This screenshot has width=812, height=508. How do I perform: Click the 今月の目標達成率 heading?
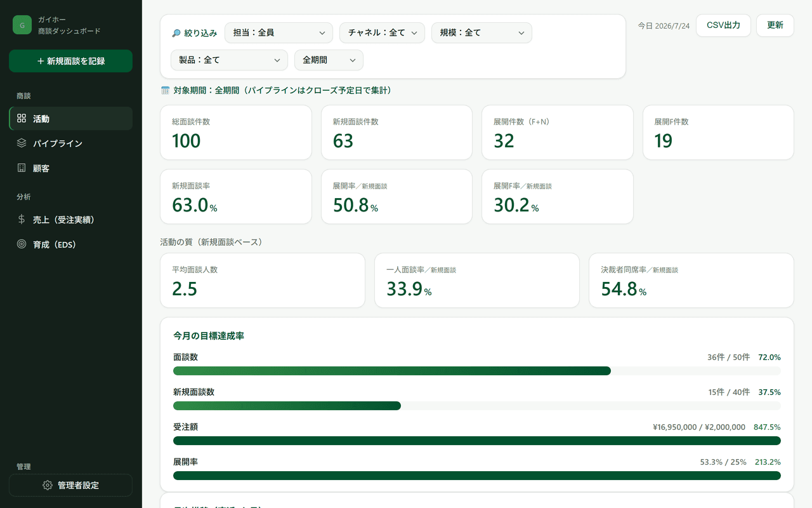(209, 336)
